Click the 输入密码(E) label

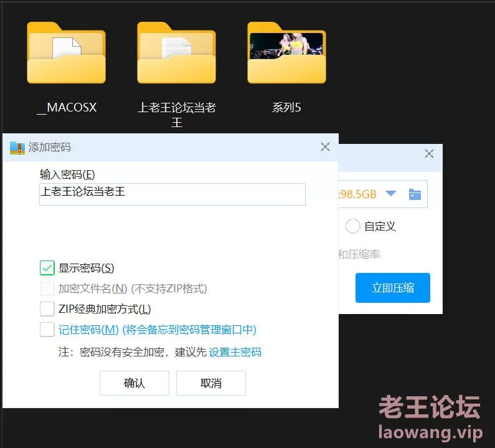point(67,174)
